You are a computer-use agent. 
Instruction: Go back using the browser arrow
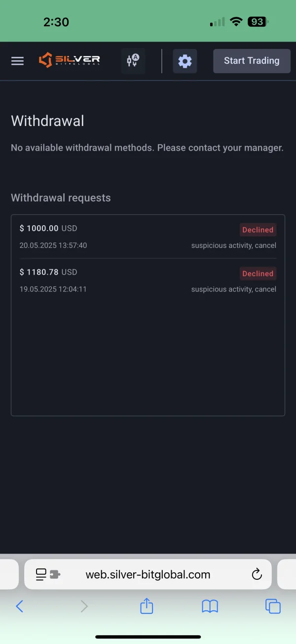pos(20,606)
